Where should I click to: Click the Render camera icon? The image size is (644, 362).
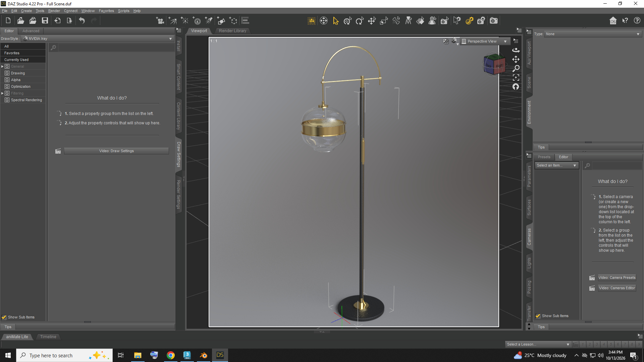[x=493, y=21]
